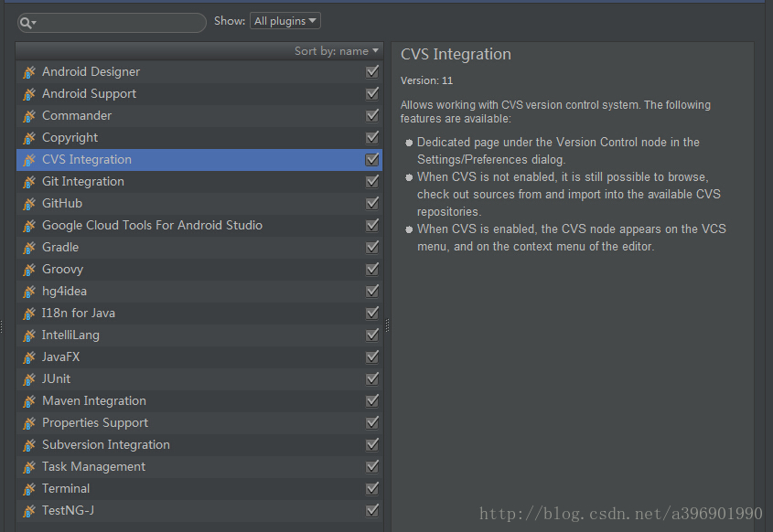Select Google Cloud Tools For Android Studio
The image size is (773, 532).
[152, 226]
